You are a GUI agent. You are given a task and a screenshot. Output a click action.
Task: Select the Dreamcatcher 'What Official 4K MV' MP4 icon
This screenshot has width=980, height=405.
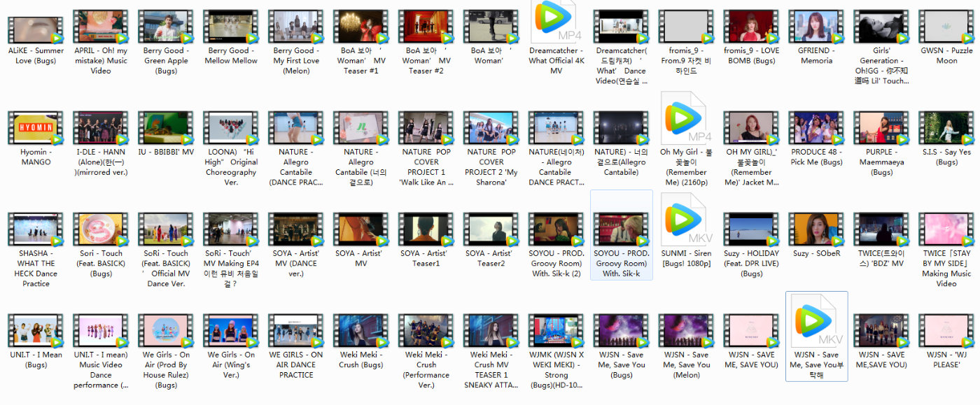[x=556, y=21]
